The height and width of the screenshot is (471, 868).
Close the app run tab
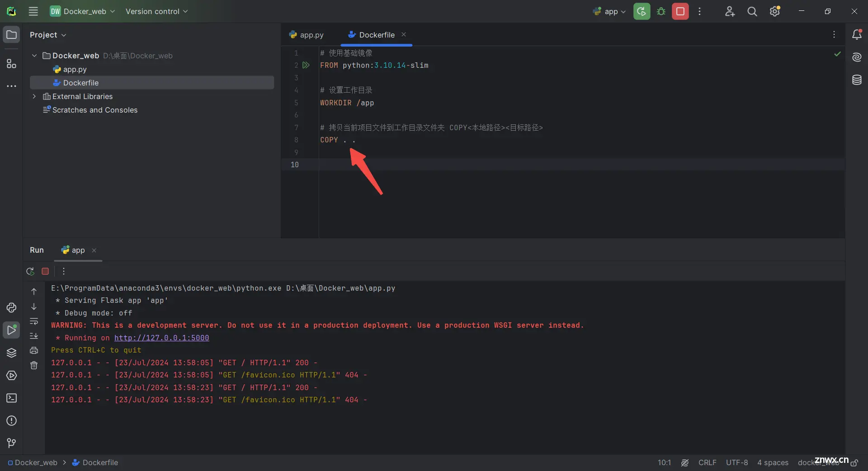[94, 250]
